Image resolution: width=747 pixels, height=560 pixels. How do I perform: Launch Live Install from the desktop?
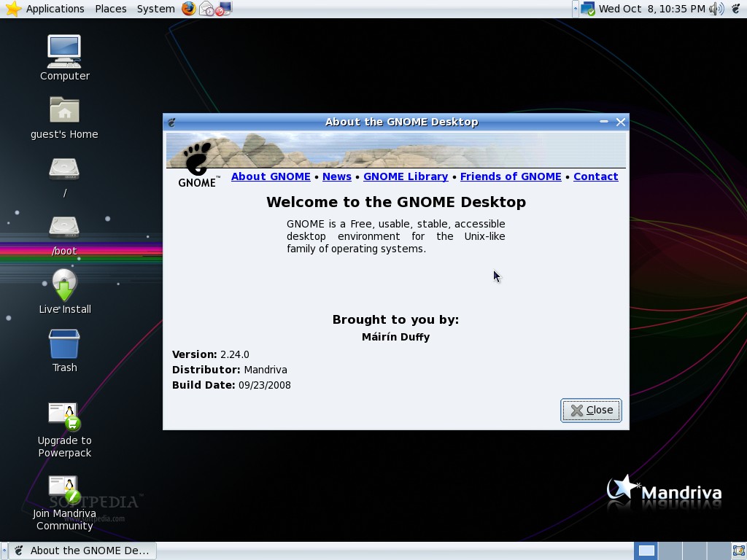(64, 284)
